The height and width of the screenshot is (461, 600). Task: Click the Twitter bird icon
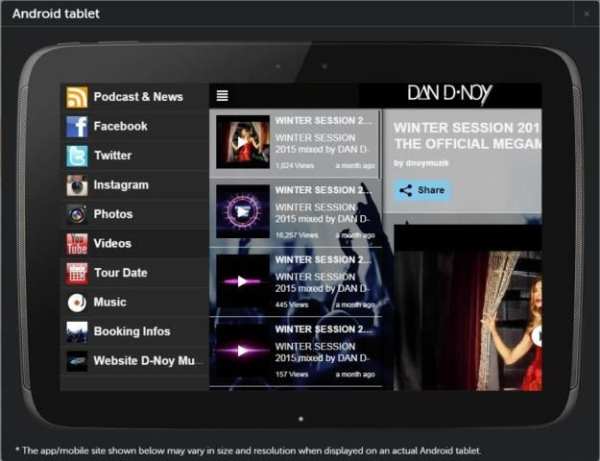77,156
